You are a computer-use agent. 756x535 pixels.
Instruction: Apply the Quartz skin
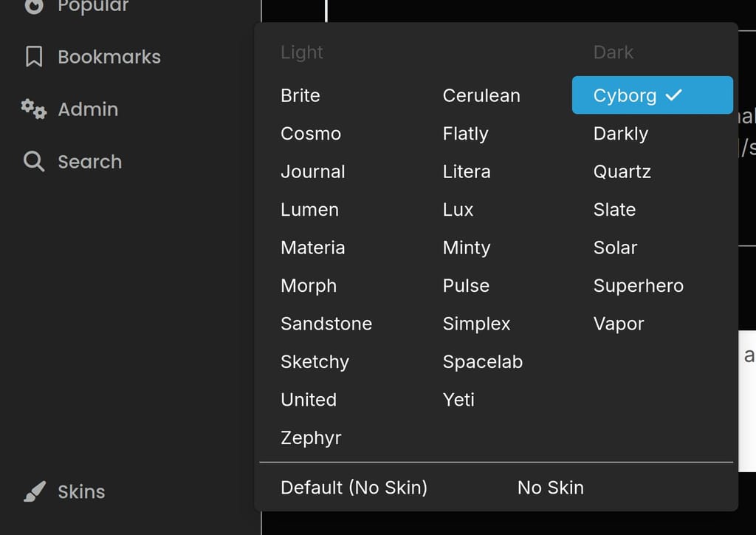622,171
